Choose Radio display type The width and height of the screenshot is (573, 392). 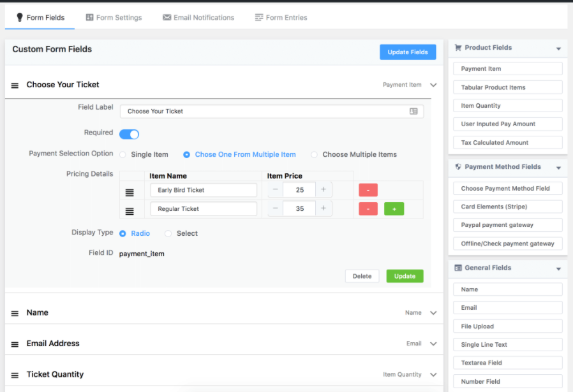coord(135,233)
